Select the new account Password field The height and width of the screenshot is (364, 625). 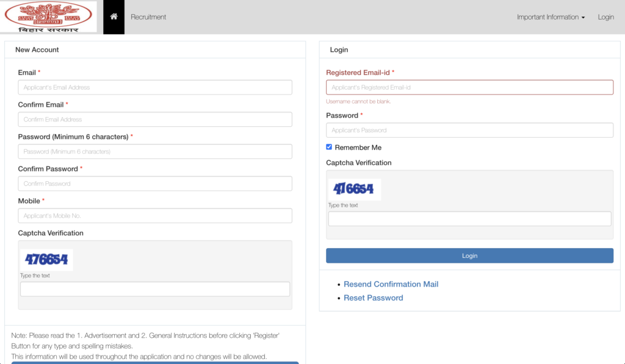click(x=155, y=151)
